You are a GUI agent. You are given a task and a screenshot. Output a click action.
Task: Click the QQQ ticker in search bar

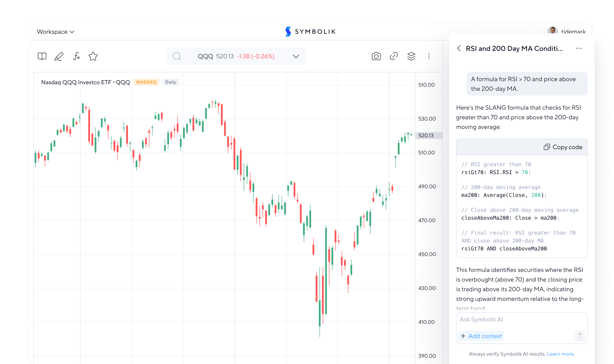tap(205, 56)
